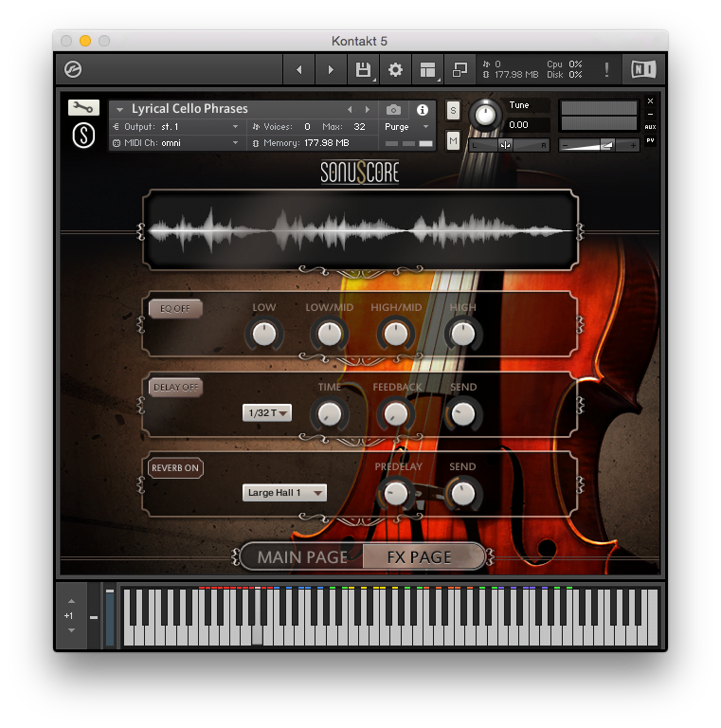Screen dimensions: 721x728
Task: Center the pan slider icon
Action: coord(506,145)
